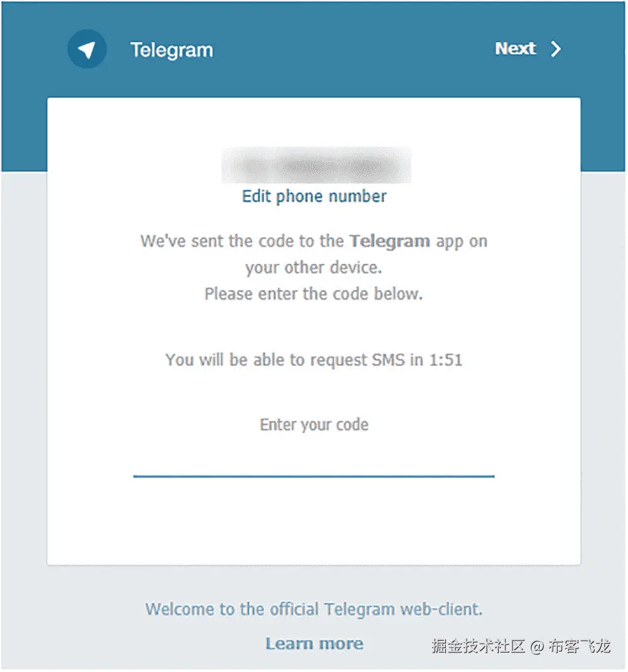Viewport: 628px width, 672px height.
Task: Click the @ symbol in the watermark
Action: coord(537,646)
